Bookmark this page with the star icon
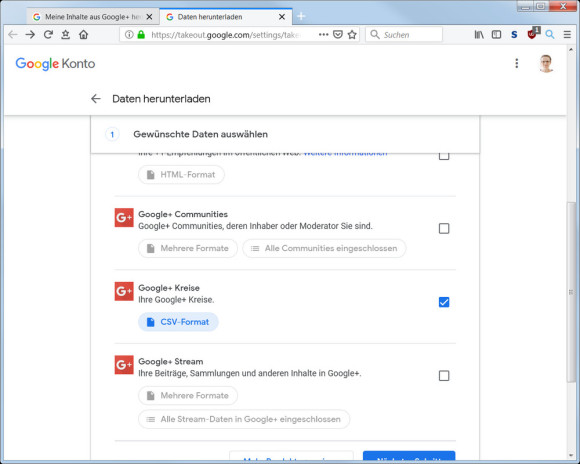Image resolution: width=580 pixels, height=464 pixels. coord(352,35)
